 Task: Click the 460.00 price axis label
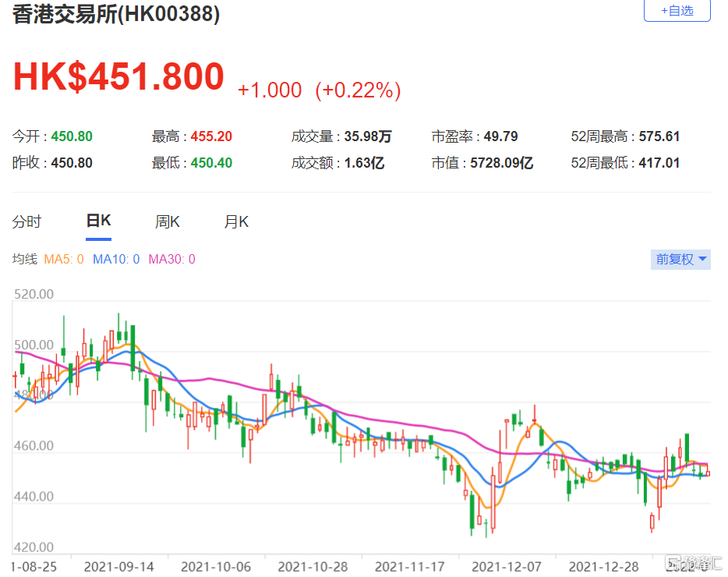(x=34, y=446)
